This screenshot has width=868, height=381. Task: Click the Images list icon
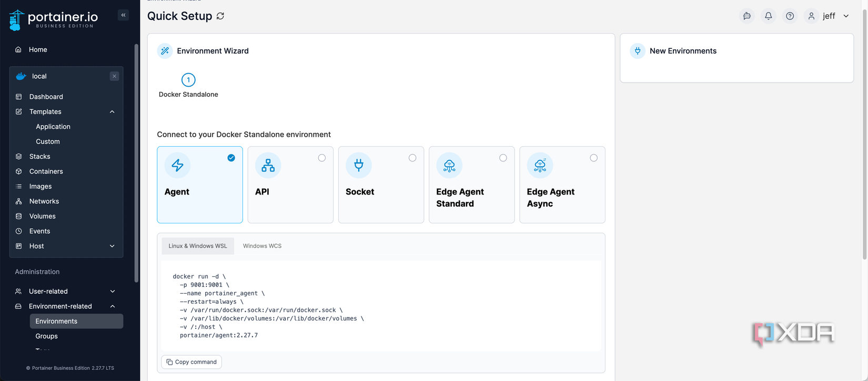point(19,187)
